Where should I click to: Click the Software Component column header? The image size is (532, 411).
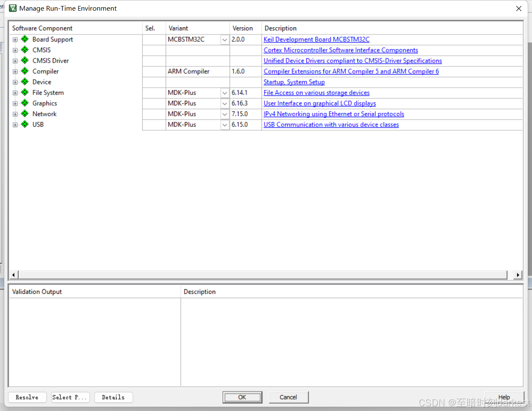coord(76,28)
